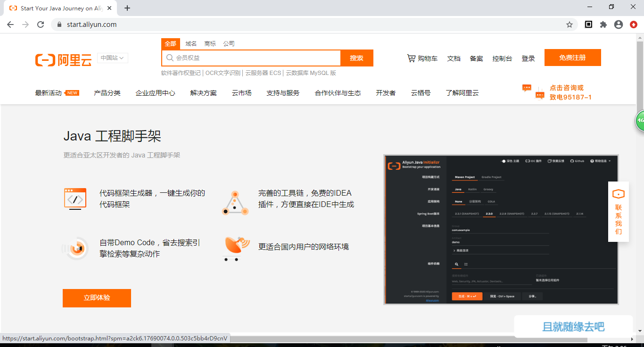Open the 文档 link

click(x=454, y=58)
